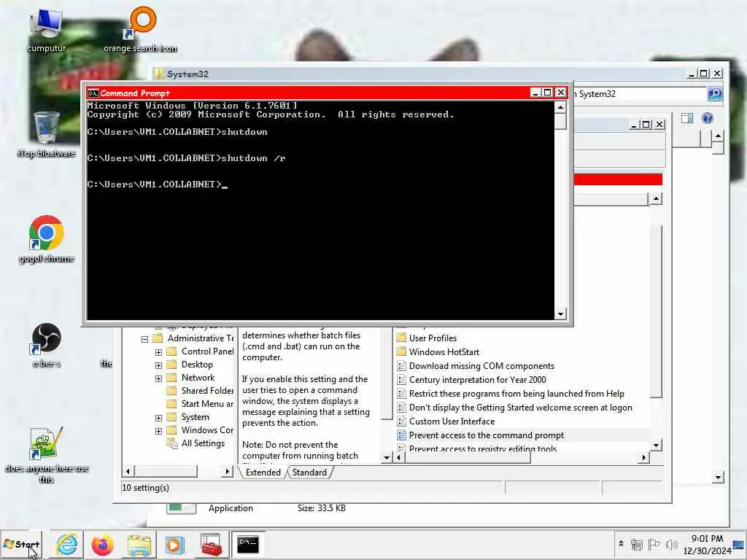
Task: Select Prevent access to the command prompt
Action: (481, 435)
